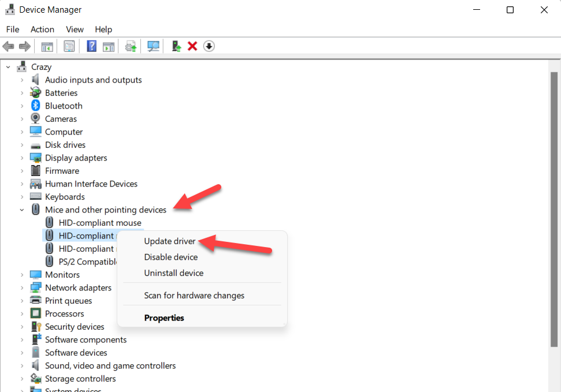Choose Update driver from context menu
This screenshot has height=392, width=561.
(170, 241)
